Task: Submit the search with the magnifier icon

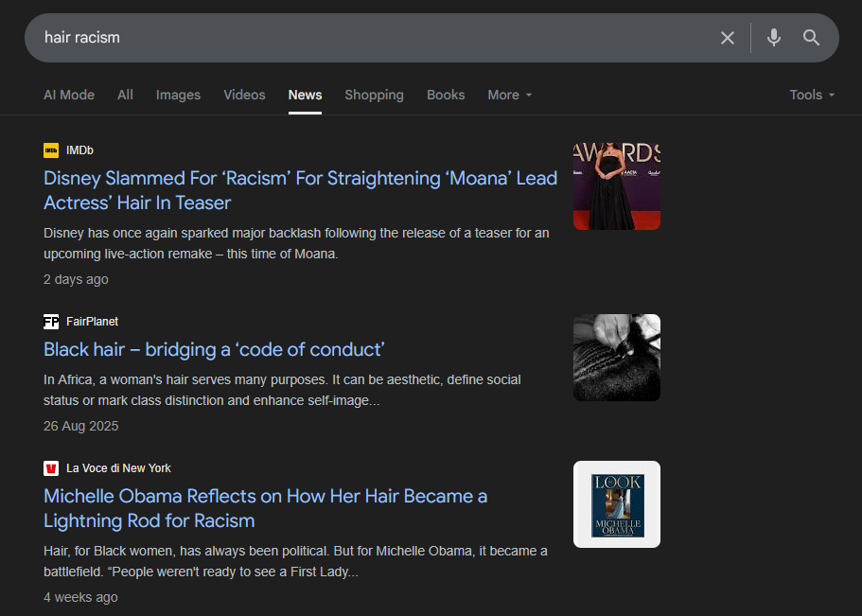Action: [811, 38]
